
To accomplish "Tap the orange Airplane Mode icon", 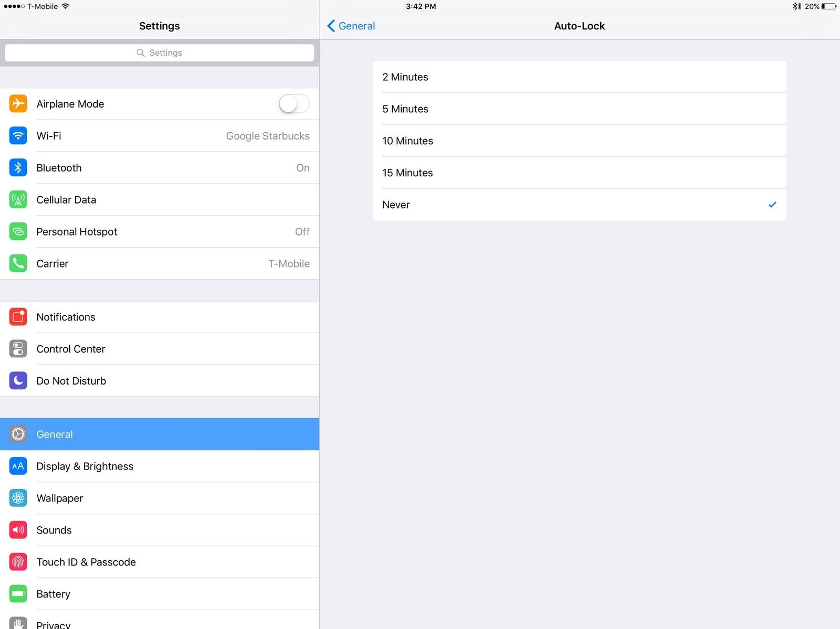I will (18, 104).
